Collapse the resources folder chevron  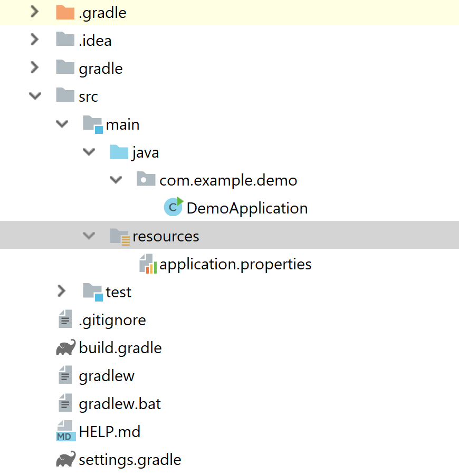89,236
